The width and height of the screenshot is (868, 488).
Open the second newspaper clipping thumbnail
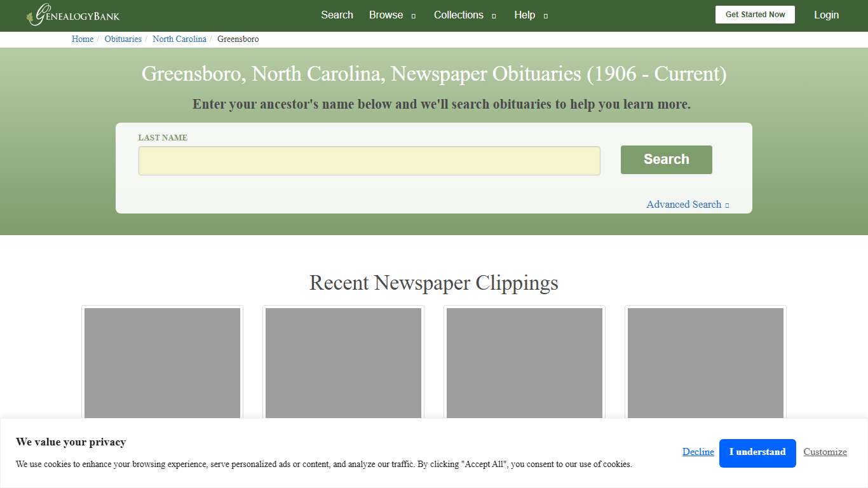(x=342, y=362)
